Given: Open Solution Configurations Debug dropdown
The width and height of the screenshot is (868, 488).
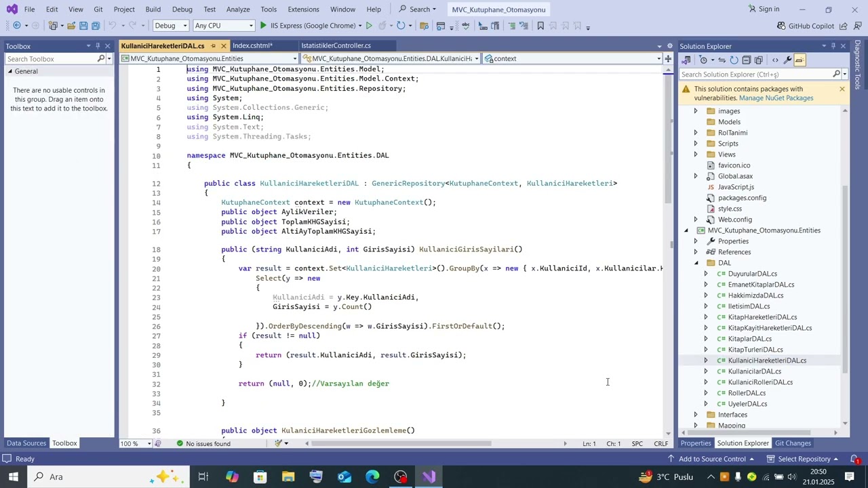Looking at the screenshot, I should click(x=171, y=26).
